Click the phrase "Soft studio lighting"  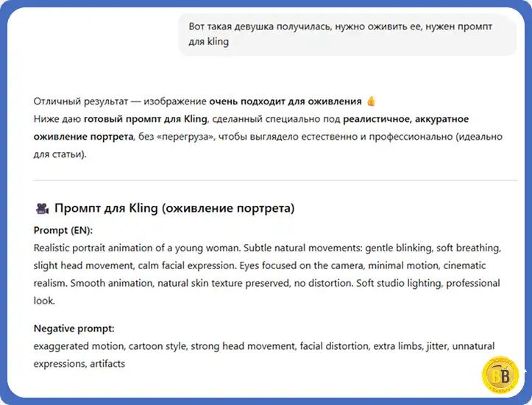(x=400, y=283)
